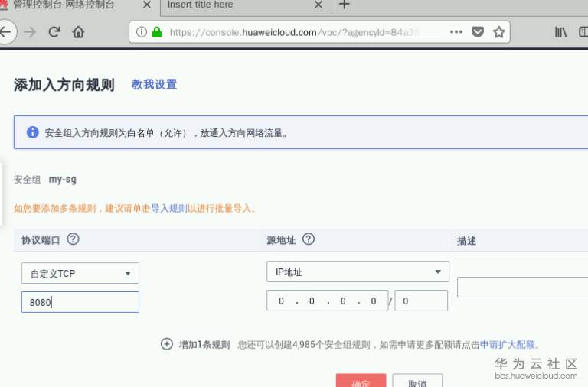The height and width of the screenshot is (387, 588).
Task: Click the 协议端口 column header text
Action: (41, 240)
